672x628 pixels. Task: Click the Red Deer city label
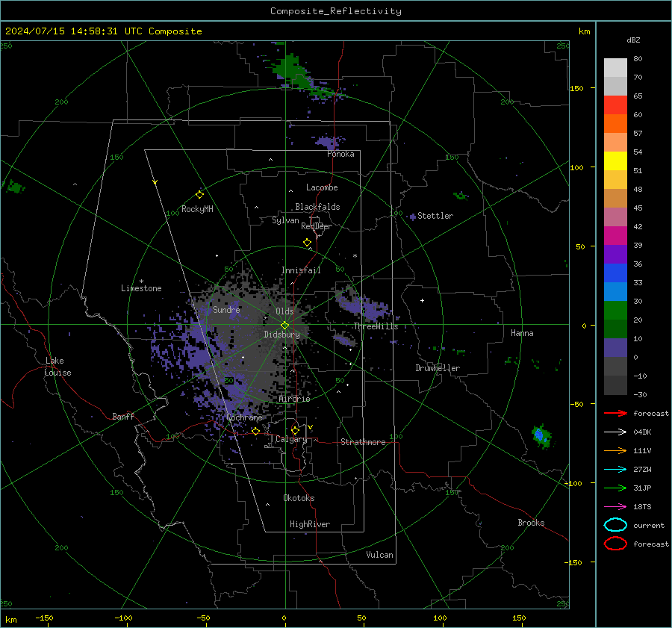[317, 226]
